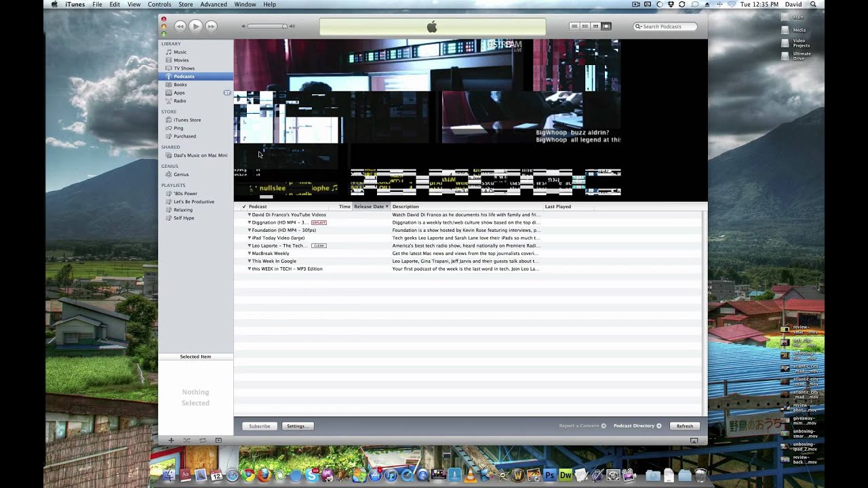Open the Store menu
The height and width of the screenshot is (488, 868).
pos(186,5)
